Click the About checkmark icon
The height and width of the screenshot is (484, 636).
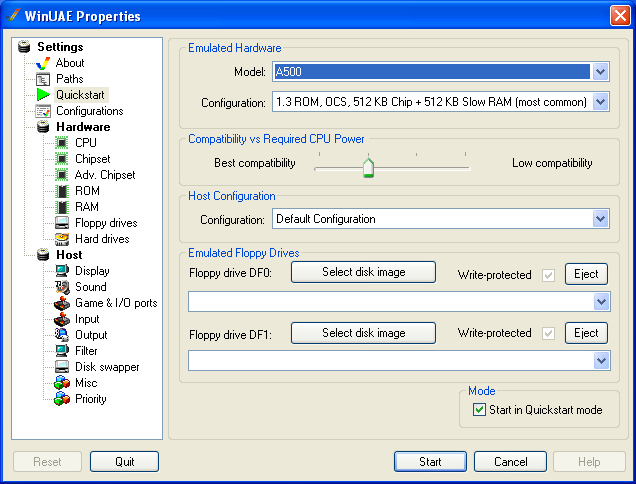click(43, 63)
